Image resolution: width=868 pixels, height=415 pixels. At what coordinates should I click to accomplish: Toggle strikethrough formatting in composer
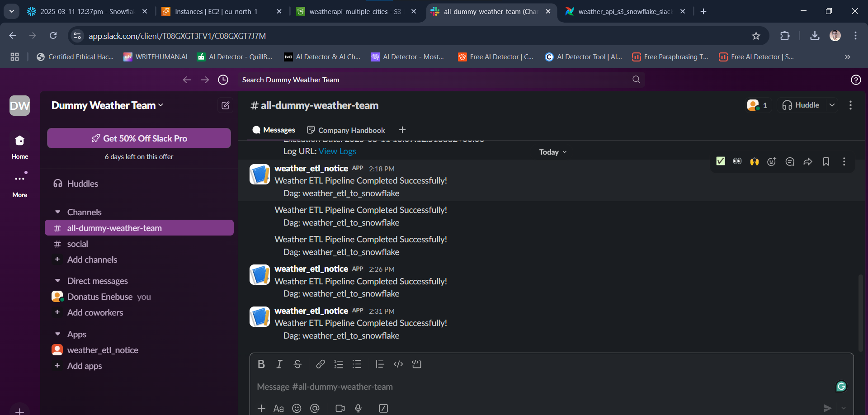coord(297,364)
